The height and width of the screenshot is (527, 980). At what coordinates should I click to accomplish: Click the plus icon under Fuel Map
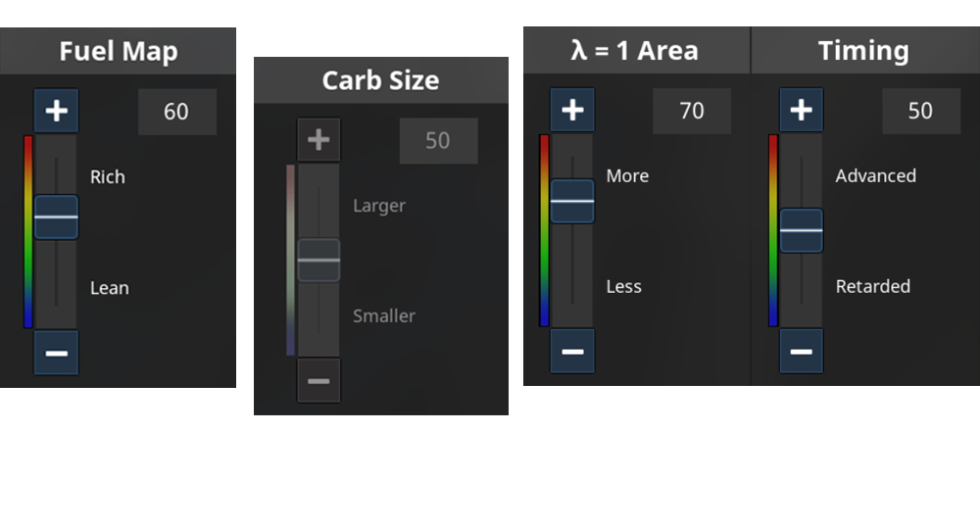click(56, 111)
